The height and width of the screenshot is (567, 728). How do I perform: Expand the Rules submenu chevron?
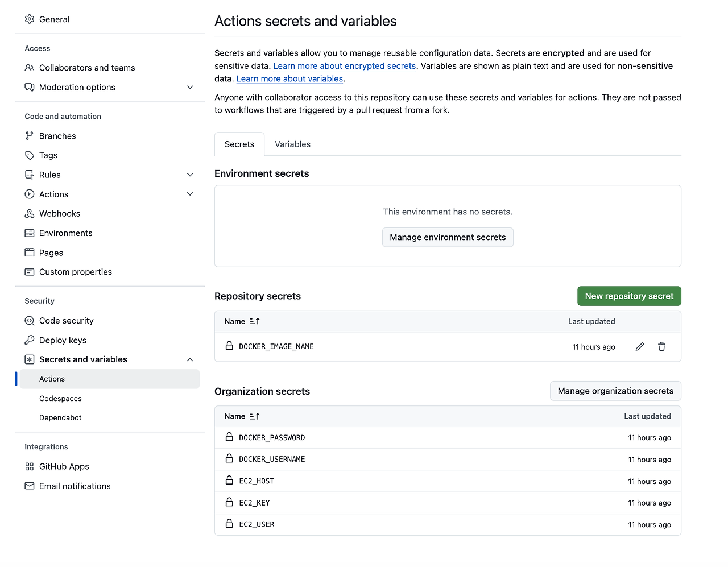tap(190, 175)
